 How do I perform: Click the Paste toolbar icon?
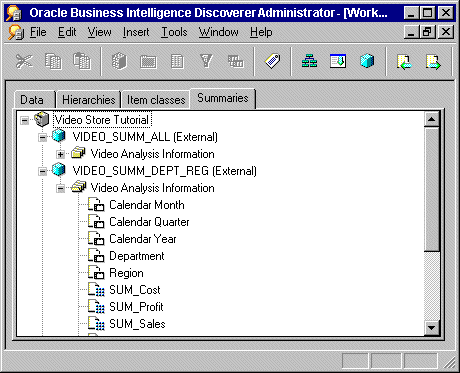[x=82, y=61]
